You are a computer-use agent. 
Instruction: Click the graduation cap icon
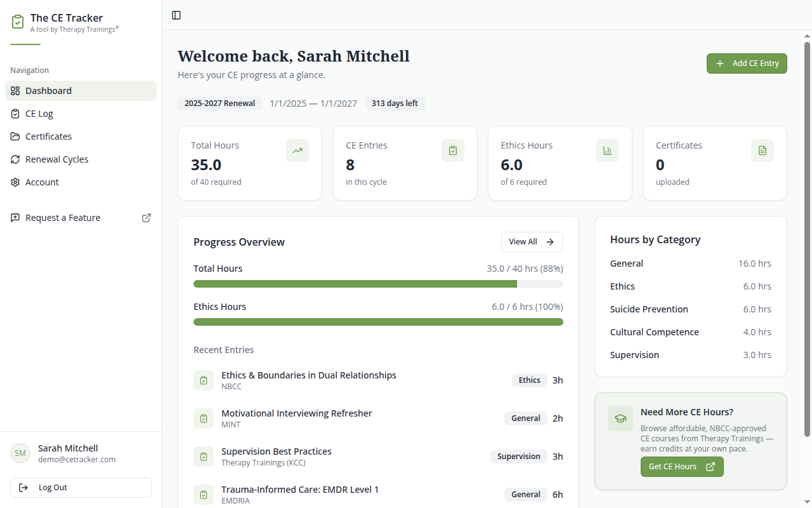coord(620,418)
